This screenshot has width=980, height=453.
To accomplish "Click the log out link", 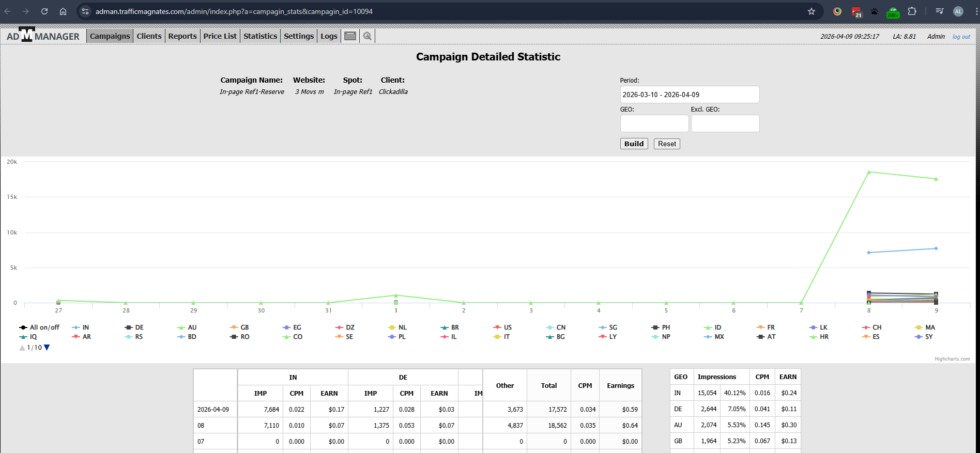I will (961, 37).
